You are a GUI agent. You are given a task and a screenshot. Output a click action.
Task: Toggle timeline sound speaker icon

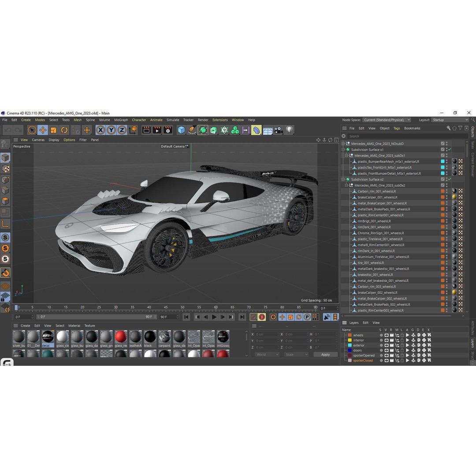(327, 317)
